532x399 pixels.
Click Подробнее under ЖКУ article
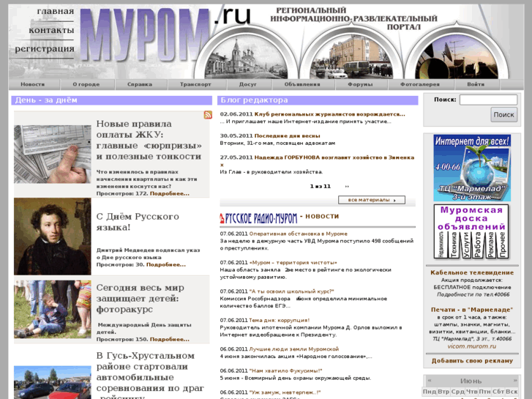click(170, 193)
